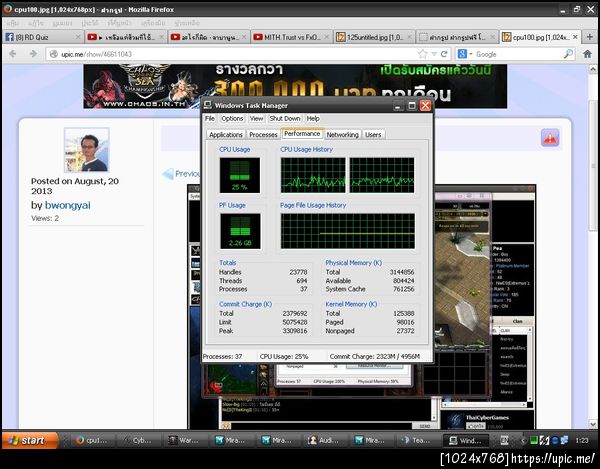This screenshot has height=469, width=600.
Task: Click System Cache value 761256
Action: [x=404, y=289]
